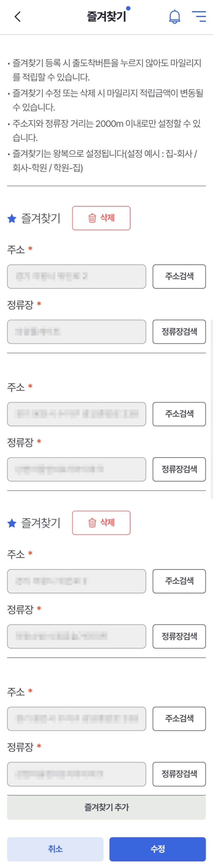The height and width of the screenshot is (868, 213).
Task: Open 주소검색 for the first address
Action: [x=179, y=277]
